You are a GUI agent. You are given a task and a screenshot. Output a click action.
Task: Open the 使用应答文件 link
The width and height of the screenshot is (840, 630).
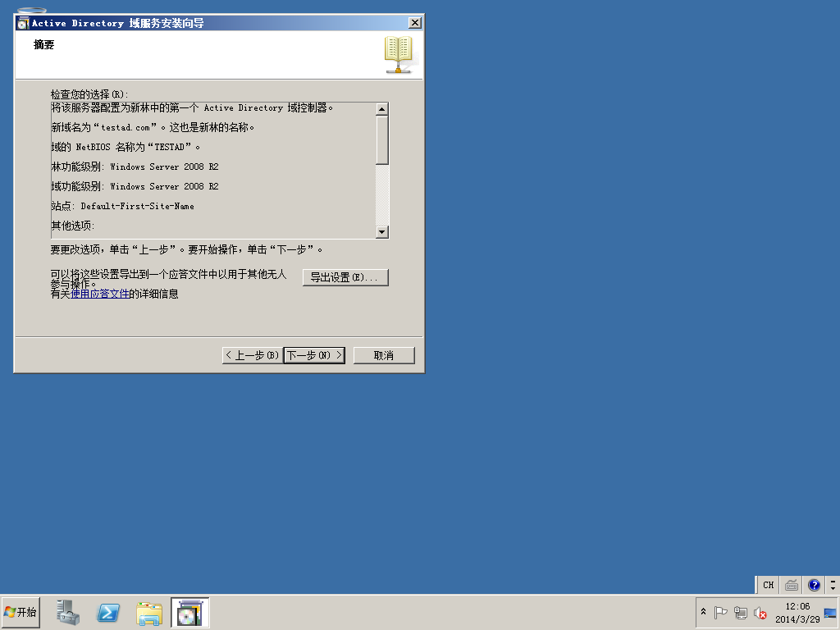click(x=99, y=294)
